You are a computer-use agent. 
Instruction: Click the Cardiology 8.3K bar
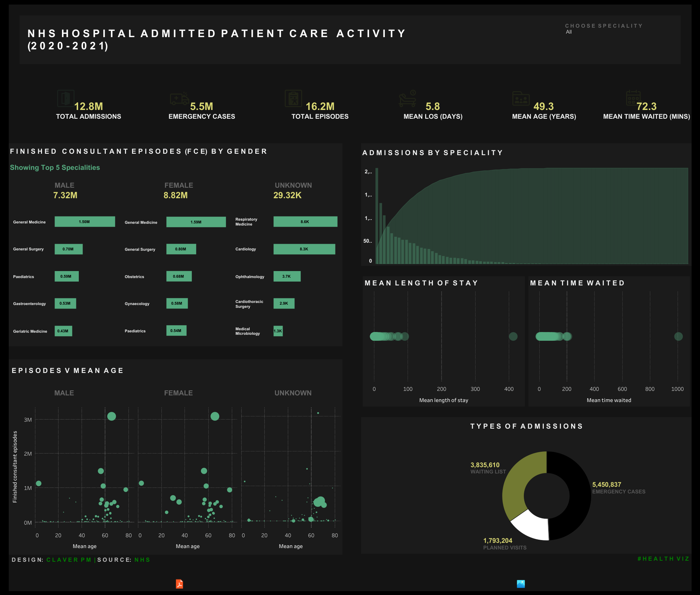pyautogui.click(x=304, y=249)
